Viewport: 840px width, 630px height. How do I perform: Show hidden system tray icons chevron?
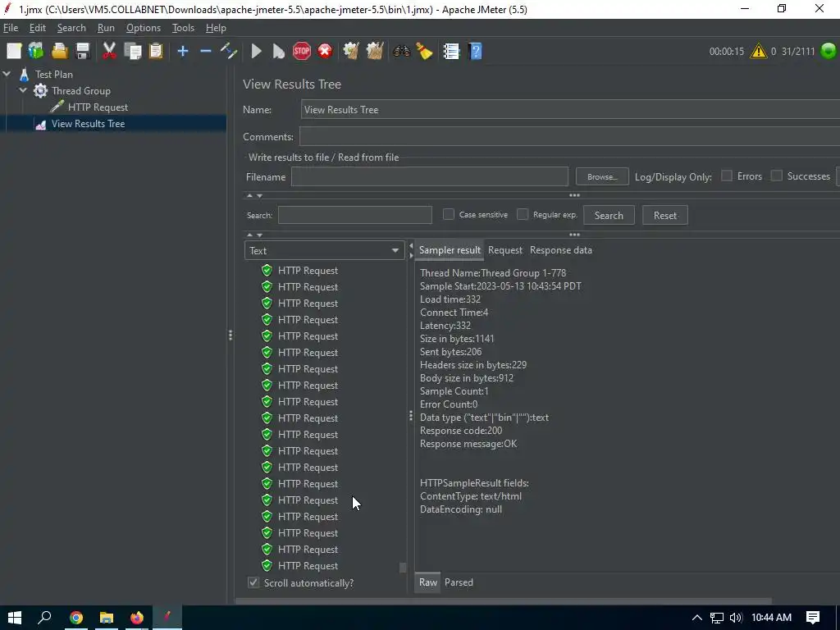(x=696, y=618)
